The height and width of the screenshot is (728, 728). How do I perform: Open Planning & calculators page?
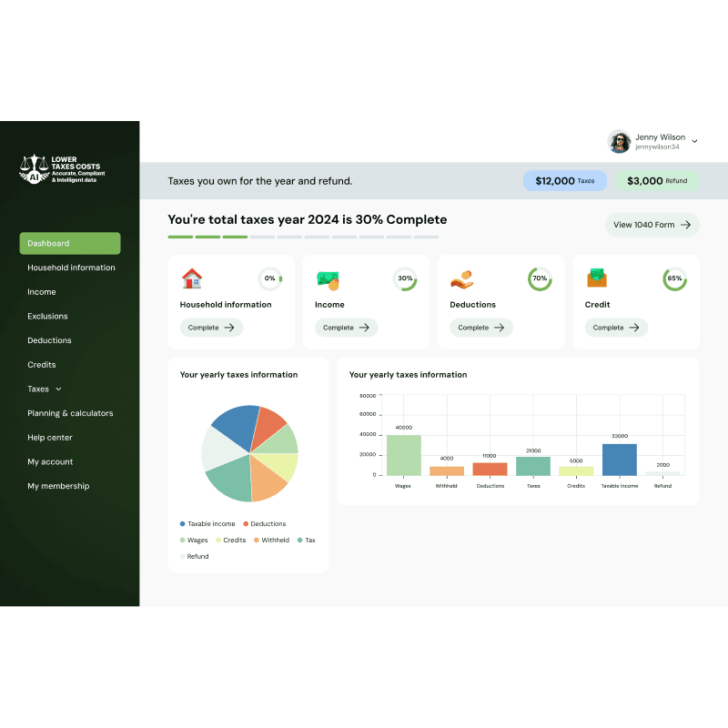click(x=70, y=413)
